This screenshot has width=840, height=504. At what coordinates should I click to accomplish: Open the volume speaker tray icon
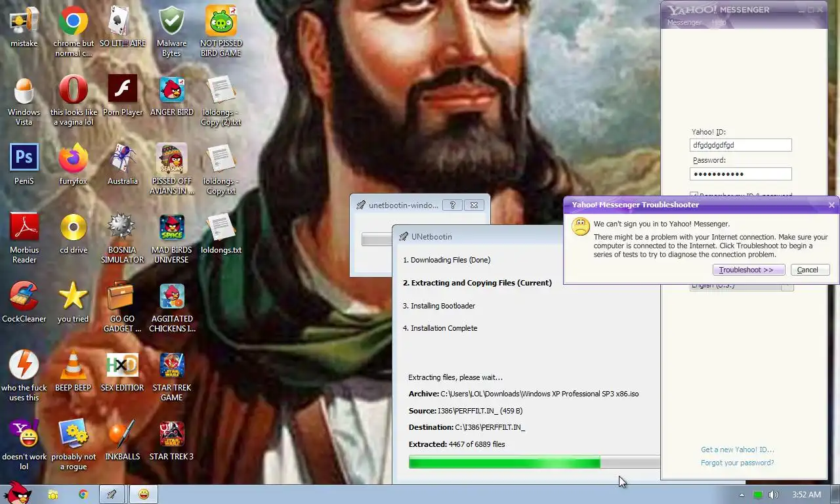tap(774, 495)
